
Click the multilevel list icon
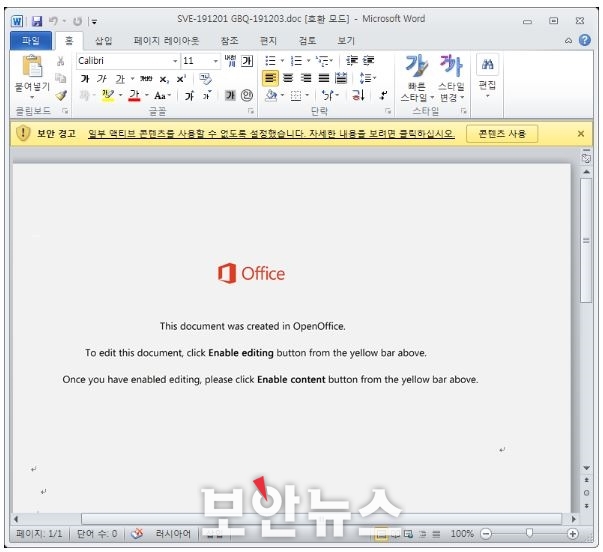pos(322,61)
